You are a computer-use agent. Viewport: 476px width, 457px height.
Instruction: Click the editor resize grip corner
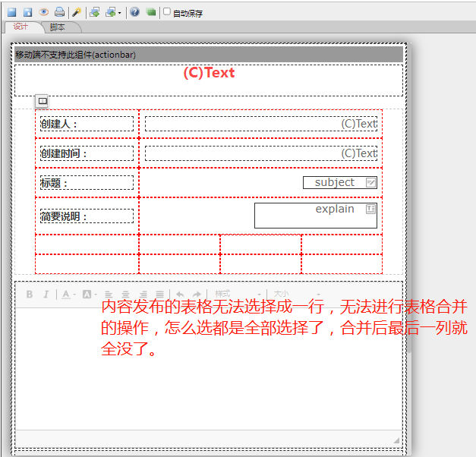396,440
